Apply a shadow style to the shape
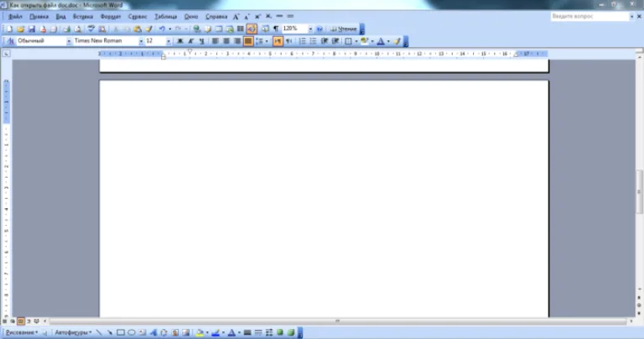 point(280,332)
